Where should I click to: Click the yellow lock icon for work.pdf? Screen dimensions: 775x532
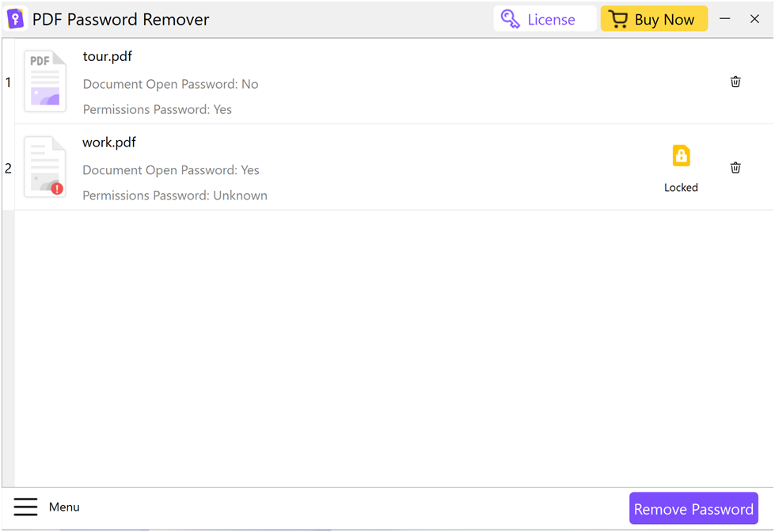click(x=681, y=156)
